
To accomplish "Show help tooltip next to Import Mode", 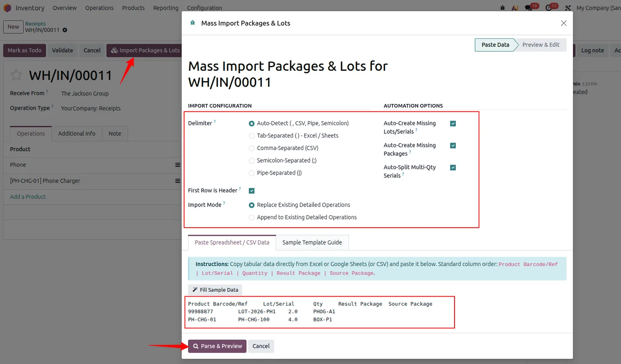I will 224,203.
